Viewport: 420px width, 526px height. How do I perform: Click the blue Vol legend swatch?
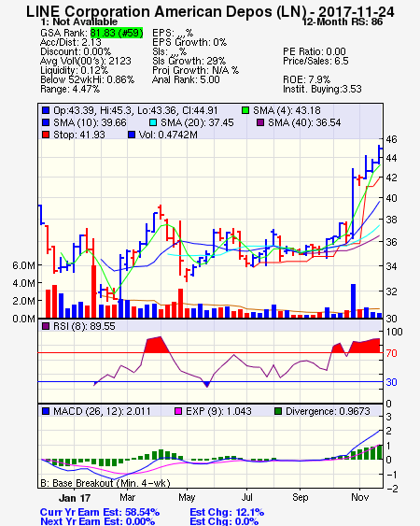tap(132, 135)
